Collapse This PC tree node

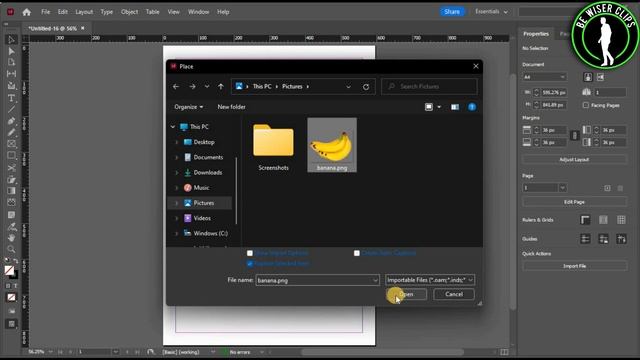(x=173, y=127)
